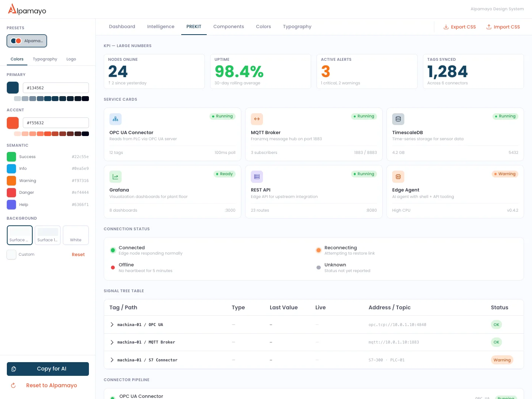Viewport: 532px width, 399px height.
Task: Click the Help purple swatch
Action: tap(11, 204)
